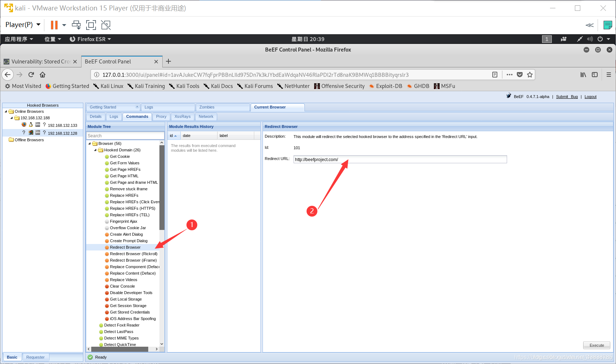Click the Send Ctrl+Alt+Del VMware icon
616x364 pixels.
(x=76, y=25)
